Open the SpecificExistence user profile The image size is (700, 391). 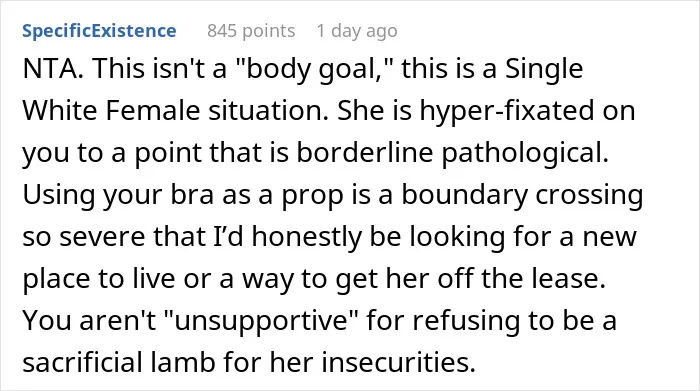(x=99, y=31)
